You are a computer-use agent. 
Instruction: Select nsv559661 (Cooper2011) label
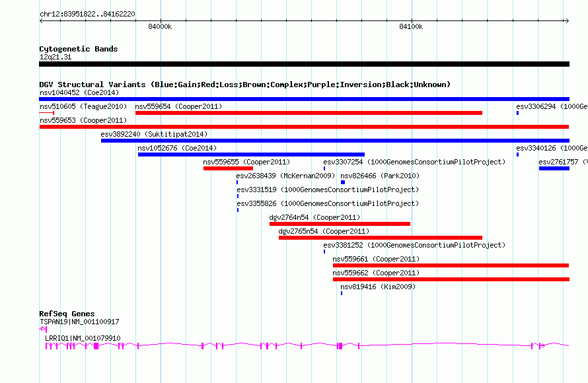click(376, 259)
